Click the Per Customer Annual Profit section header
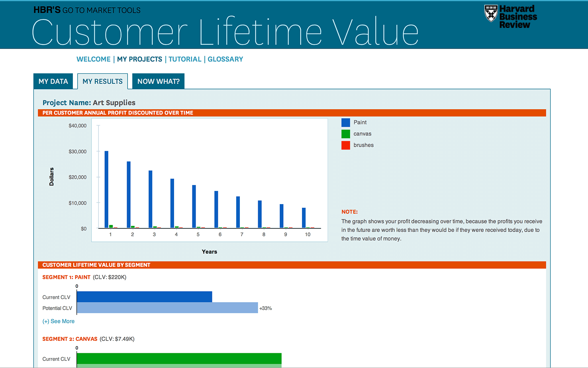This screenshot has width=588, height=368. click(x=292, y=113)
